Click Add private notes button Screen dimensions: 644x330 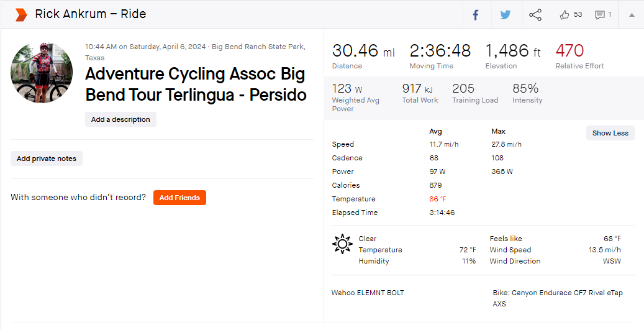(x=47, y=158)
